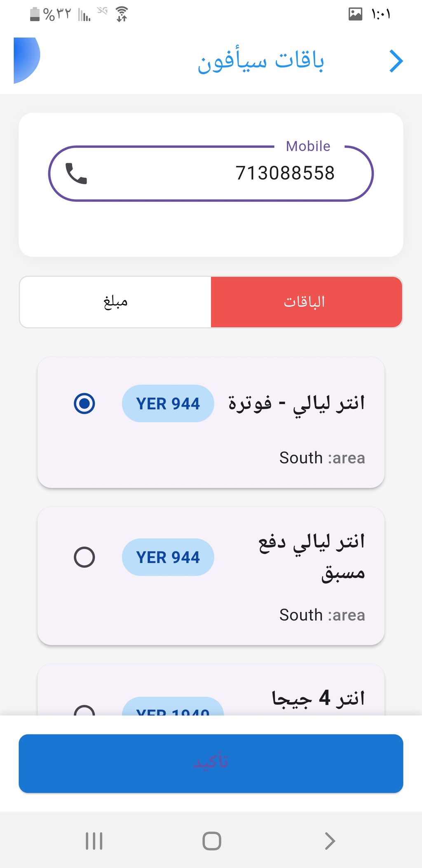The width and height of the screenshot is (422, 868).
Task: Tap the YER 944 badge on the فوترة package
Action: coord(168,403)
